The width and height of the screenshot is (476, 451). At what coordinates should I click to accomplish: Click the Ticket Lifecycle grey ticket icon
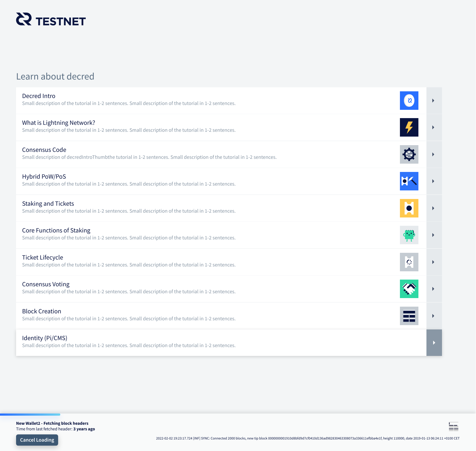[x=409, y=262]
